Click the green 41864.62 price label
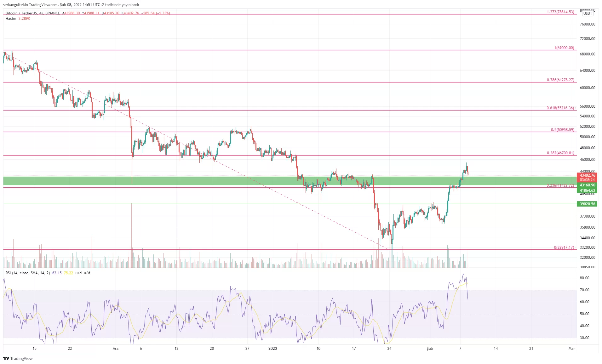 tap(588, 191)
